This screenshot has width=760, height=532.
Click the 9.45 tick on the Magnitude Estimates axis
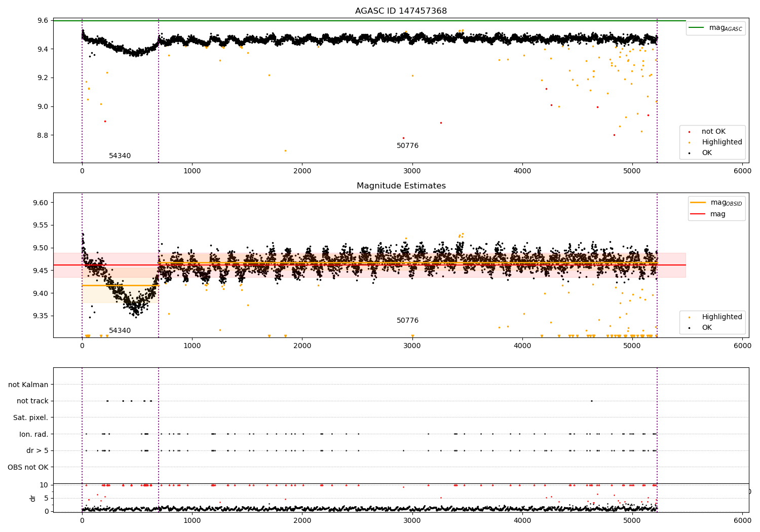41,271
